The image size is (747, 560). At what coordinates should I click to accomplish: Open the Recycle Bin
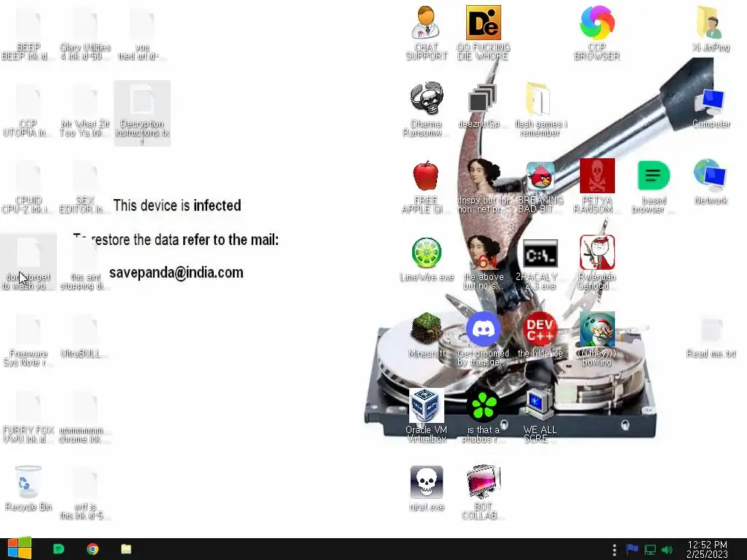[x=28, y=489]
